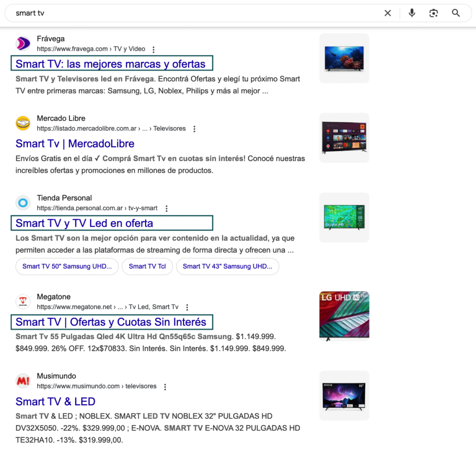Screen dimensions: 476x456
Task: Open the three-dot menu for Musimundo result
Action: click(165, 387)
